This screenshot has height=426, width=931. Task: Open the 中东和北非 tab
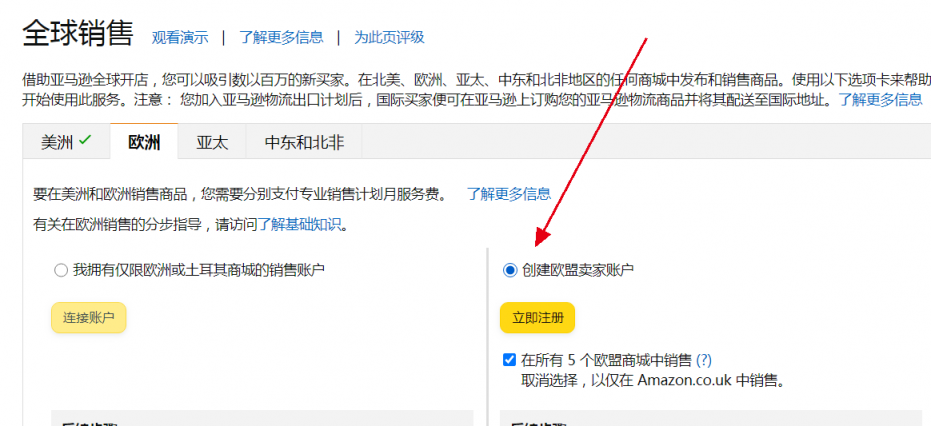click(304, 143)
